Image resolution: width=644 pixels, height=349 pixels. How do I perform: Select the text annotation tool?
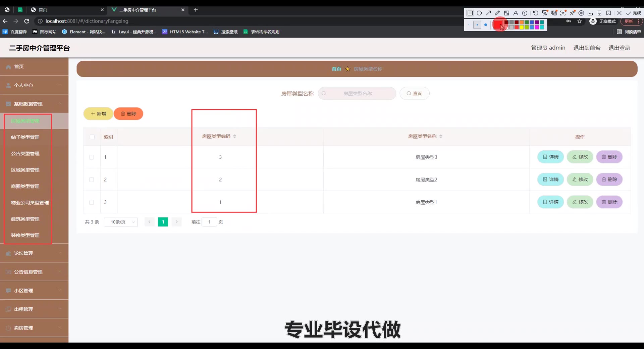point(516,13)
